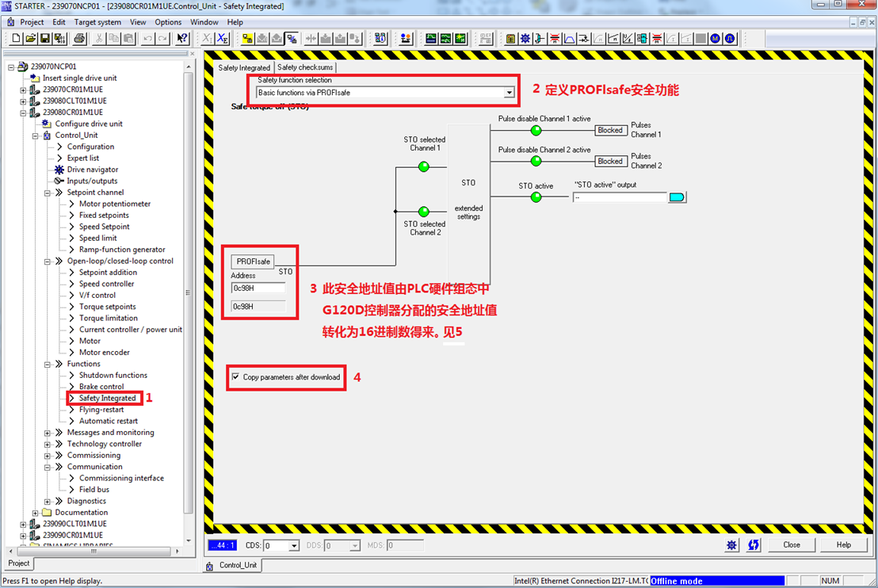
Task: Click the Close button
Action: click(x=791, y=545)
